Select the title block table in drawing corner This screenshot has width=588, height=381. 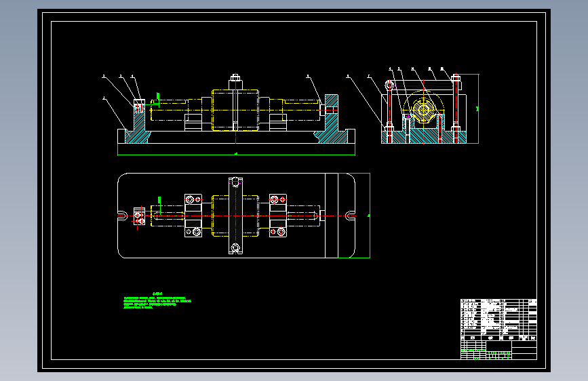coord(498,329)
